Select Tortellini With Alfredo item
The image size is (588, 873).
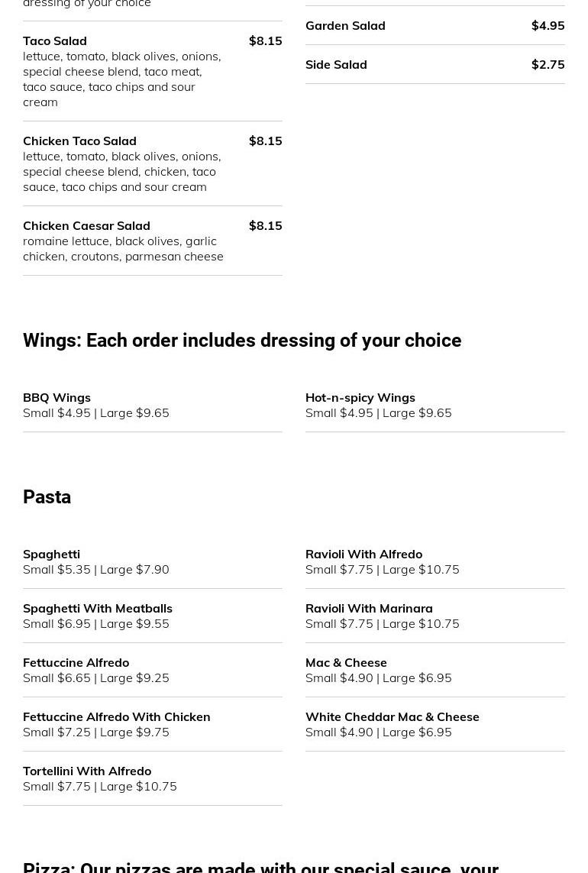pyautogui.click(x=87, y=771)
